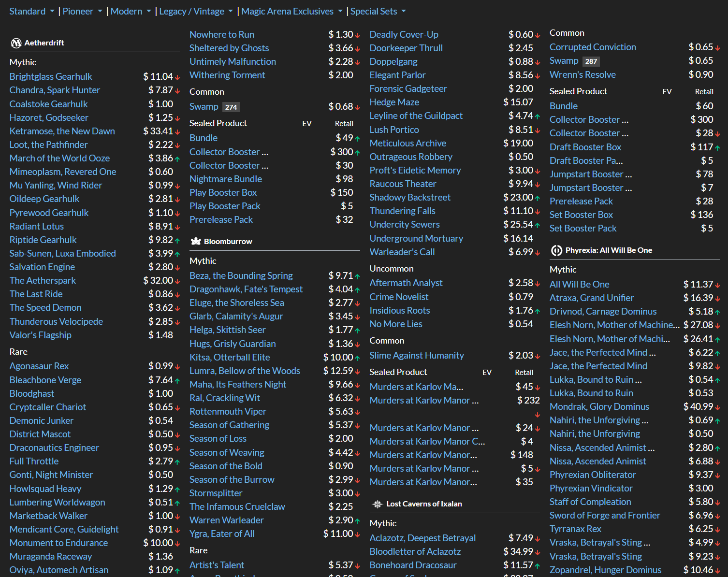Screen dimensions: 728x577
Task: Open Kitsa, Otterball Elite card
Action: (230, 357)
